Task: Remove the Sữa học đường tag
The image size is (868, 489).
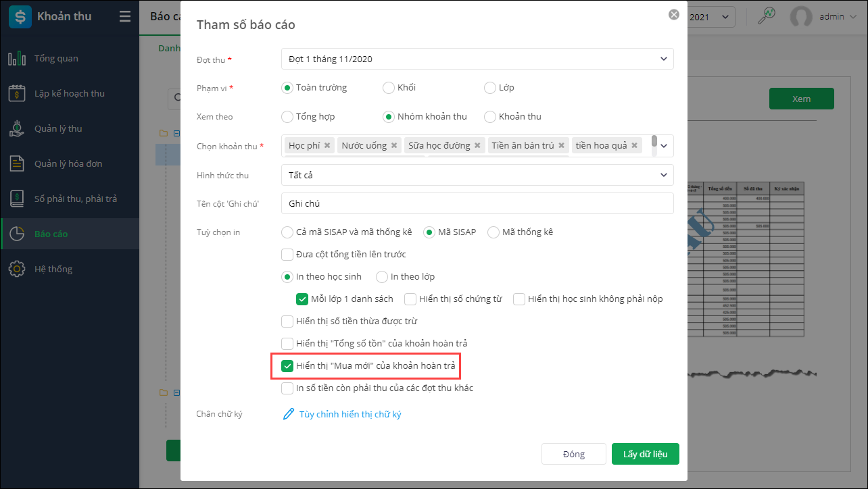Action: 477,146
